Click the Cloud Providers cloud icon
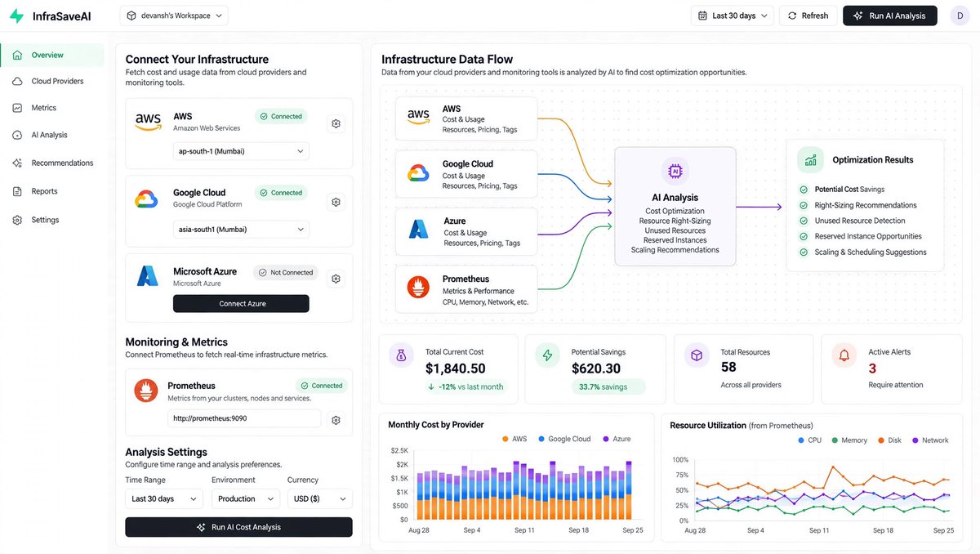The image size is (980, 554). [17, 82]
